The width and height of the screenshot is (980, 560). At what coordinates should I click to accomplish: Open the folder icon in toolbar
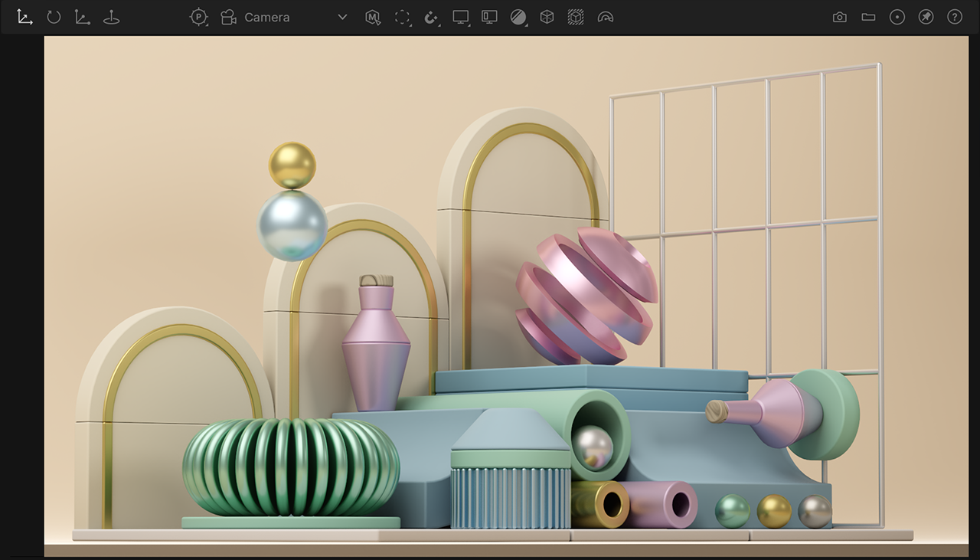pos(868,17)
